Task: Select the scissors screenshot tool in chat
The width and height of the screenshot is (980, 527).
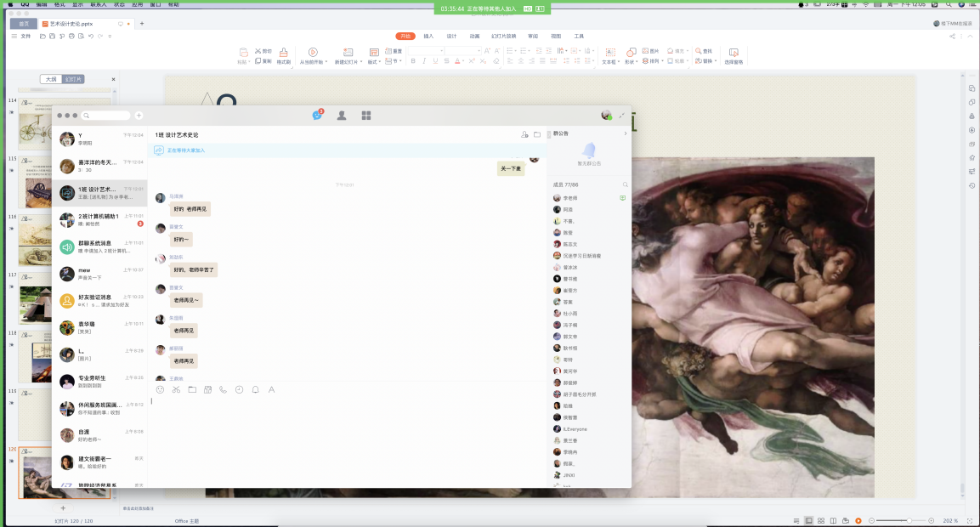Action: click(x=176, y=389)
